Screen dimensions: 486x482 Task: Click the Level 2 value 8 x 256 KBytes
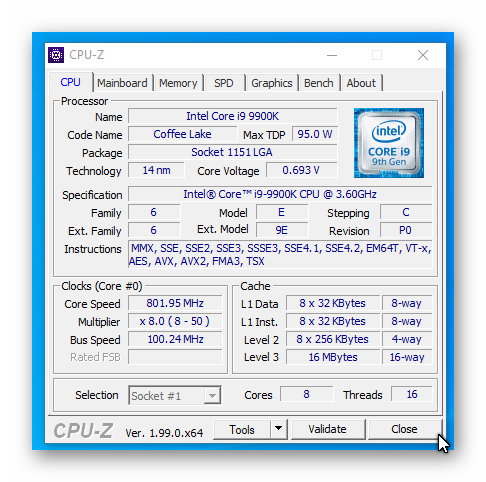pyautogui.click(x=333, y=339)
